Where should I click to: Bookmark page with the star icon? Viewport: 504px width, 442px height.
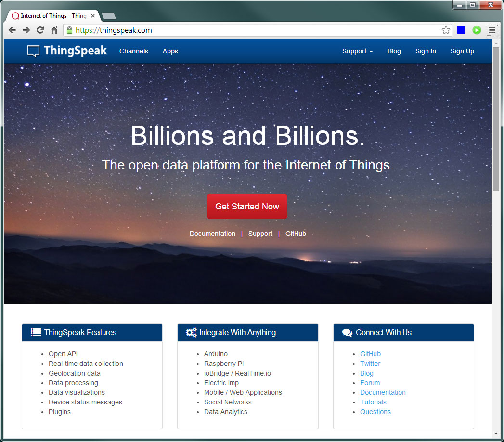coord(446,30)
